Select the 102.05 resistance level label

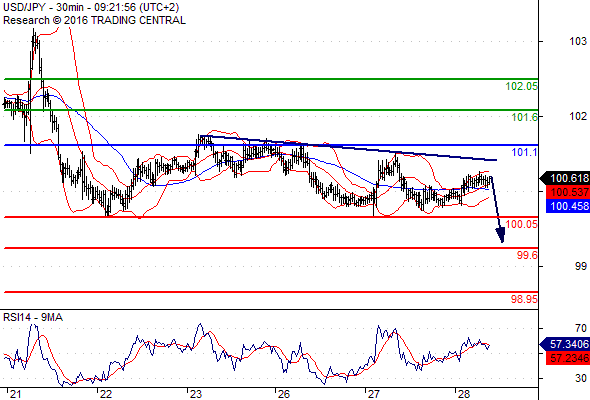pos(522,86)
